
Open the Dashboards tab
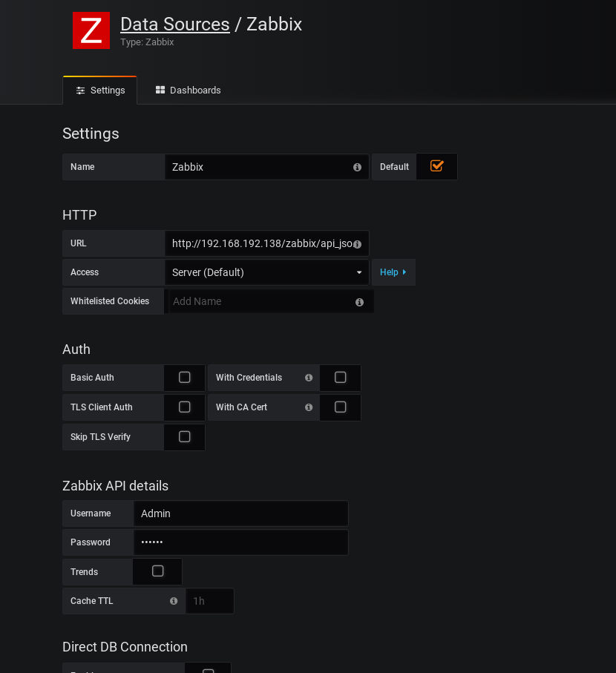point(188,90)
